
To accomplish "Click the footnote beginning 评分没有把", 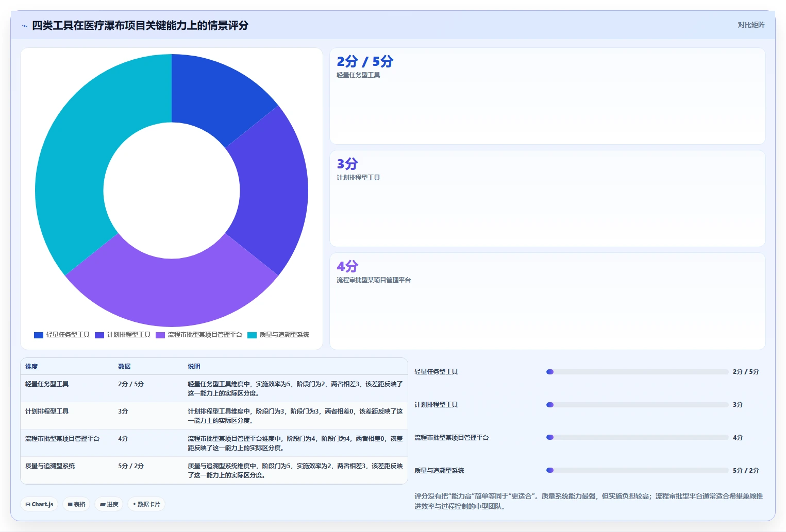I will pyautogui.click(x=589, y=501).
